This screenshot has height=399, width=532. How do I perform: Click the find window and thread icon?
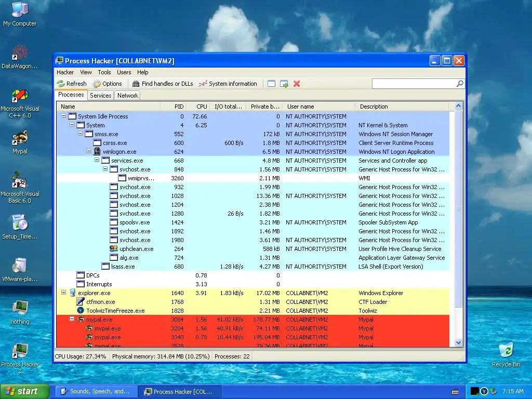pos(284,84)
